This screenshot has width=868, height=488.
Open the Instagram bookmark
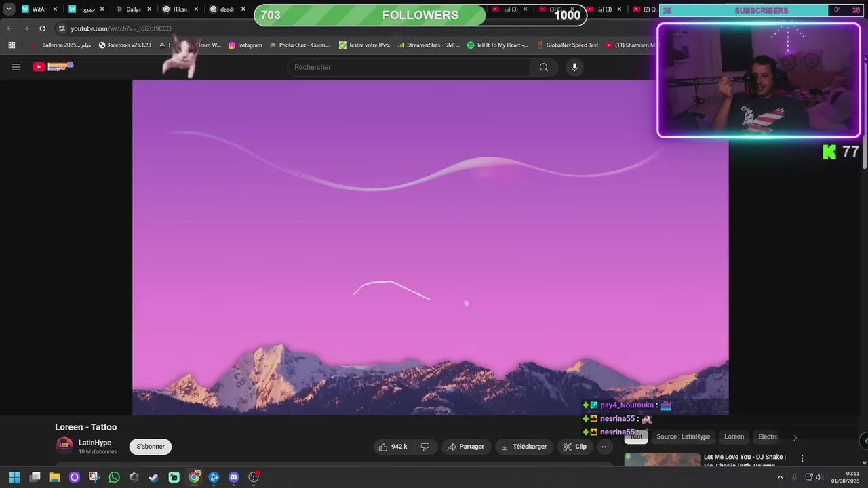coord(245,45)
